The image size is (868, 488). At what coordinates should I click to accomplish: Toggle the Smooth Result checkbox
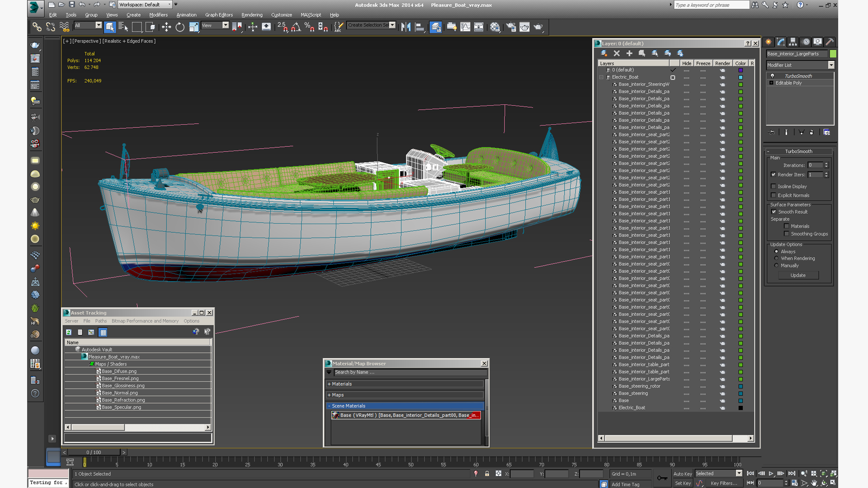[x=774, y=211]
